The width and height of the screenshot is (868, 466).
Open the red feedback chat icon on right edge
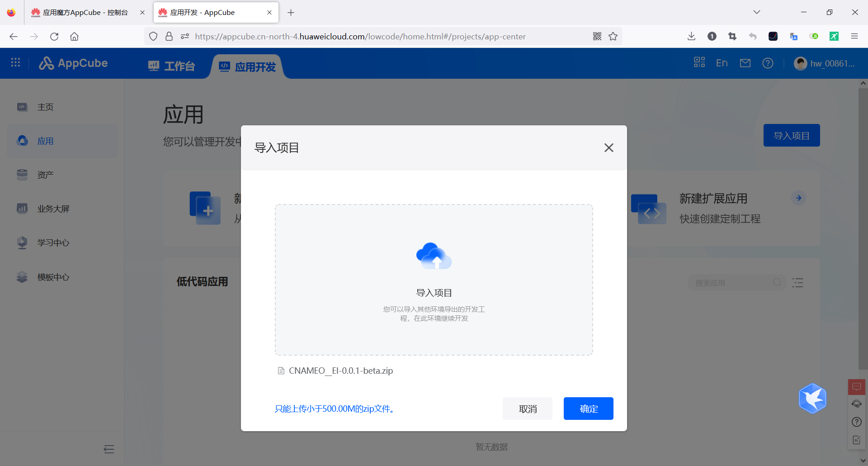[856, 387]
